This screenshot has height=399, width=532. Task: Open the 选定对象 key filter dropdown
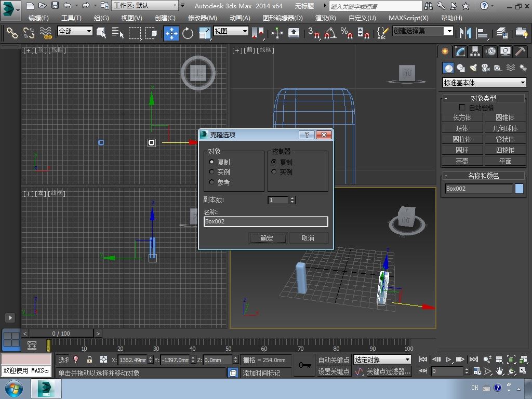pyautogui.click(x=382, y=360)
